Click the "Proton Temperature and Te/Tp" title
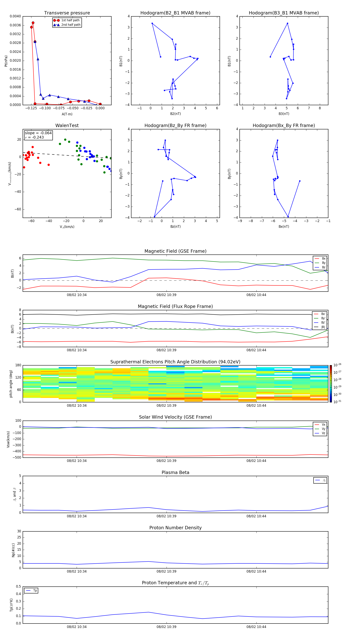The width and height of the screenshot is (351, 644). [175, 583]
